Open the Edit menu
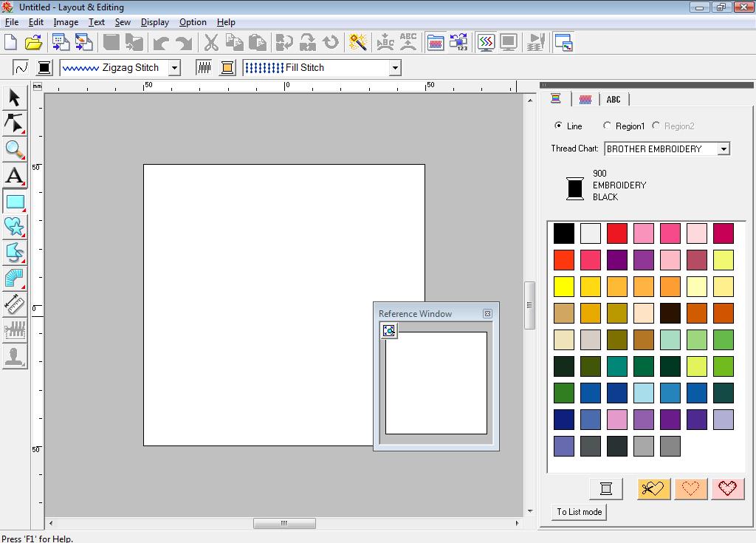 click(x=35, y=22)
